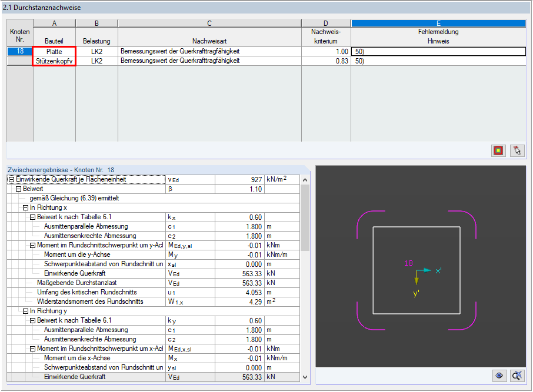Click the red square result color icon
The height and width of the screenshot is (392, 533).
(x=498, y=150)
